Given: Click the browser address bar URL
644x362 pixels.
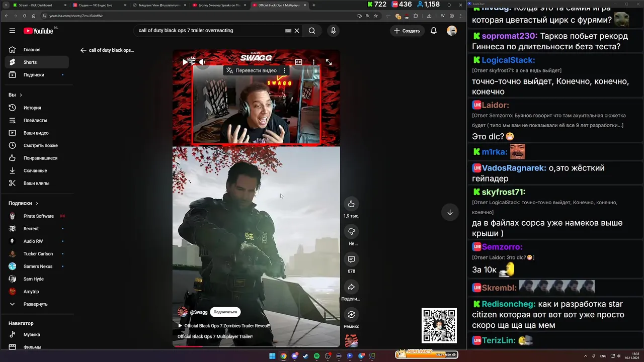Looking at the screenshot, I should pos(76,16).
